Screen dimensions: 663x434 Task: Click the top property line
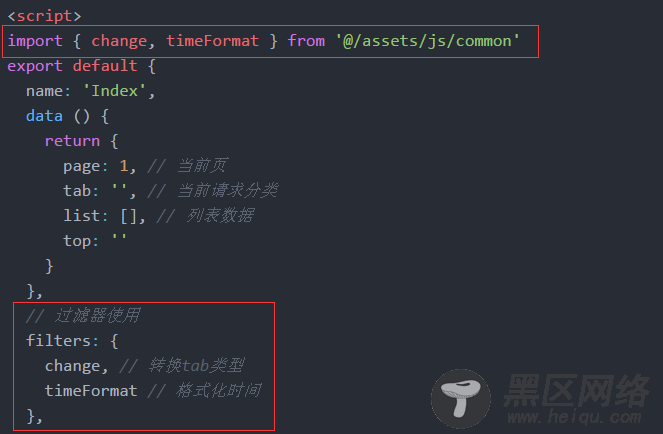pos(95,241)
